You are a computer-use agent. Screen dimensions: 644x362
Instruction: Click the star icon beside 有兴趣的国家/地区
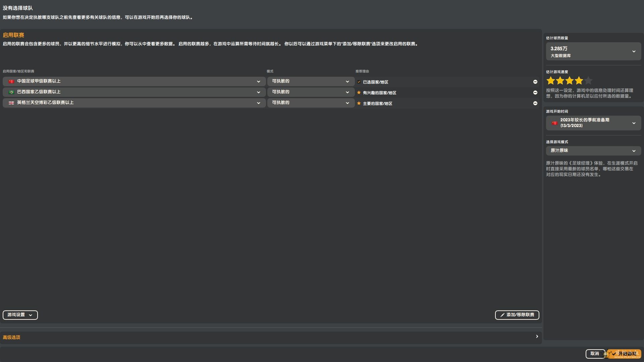click(359, 93)
